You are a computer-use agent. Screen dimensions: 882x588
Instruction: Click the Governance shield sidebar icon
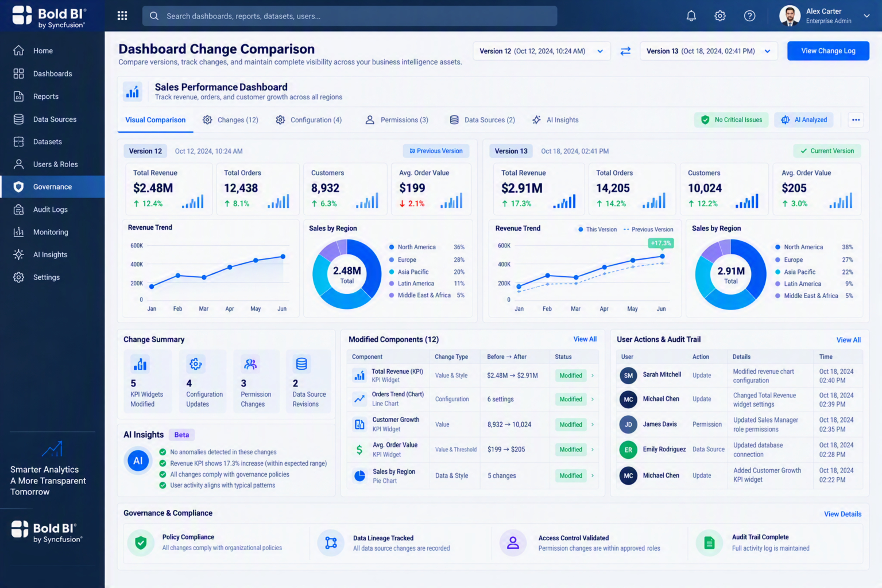tap(18, 187)
